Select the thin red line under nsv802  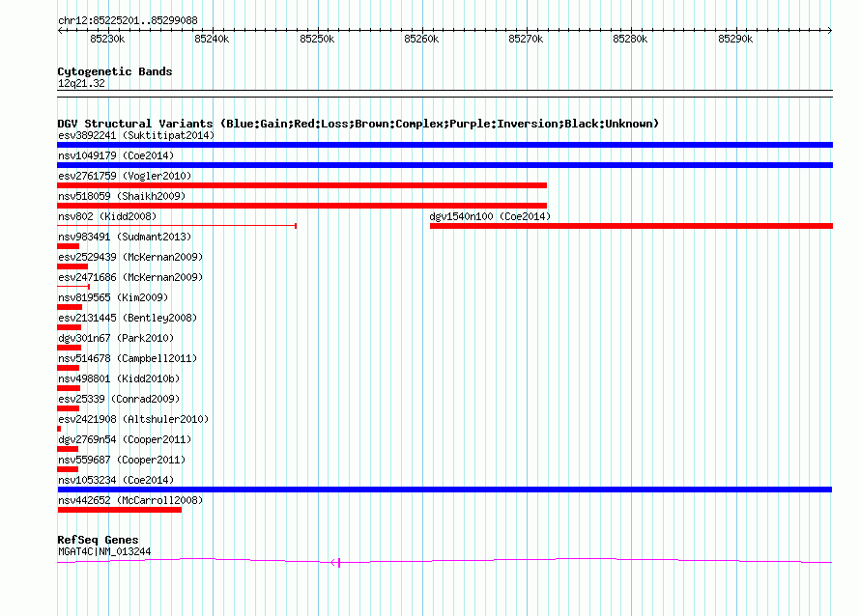coord(177,226)
